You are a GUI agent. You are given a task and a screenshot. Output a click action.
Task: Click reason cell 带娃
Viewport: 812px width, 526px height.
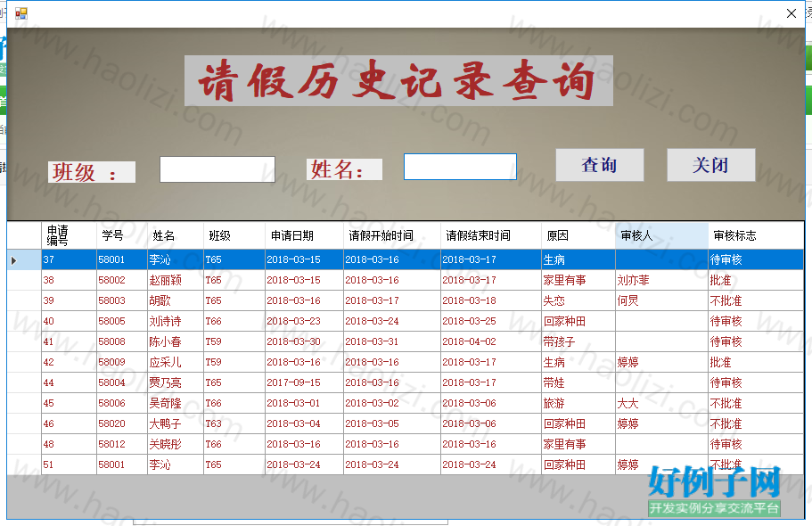click(x=578, y=383)
